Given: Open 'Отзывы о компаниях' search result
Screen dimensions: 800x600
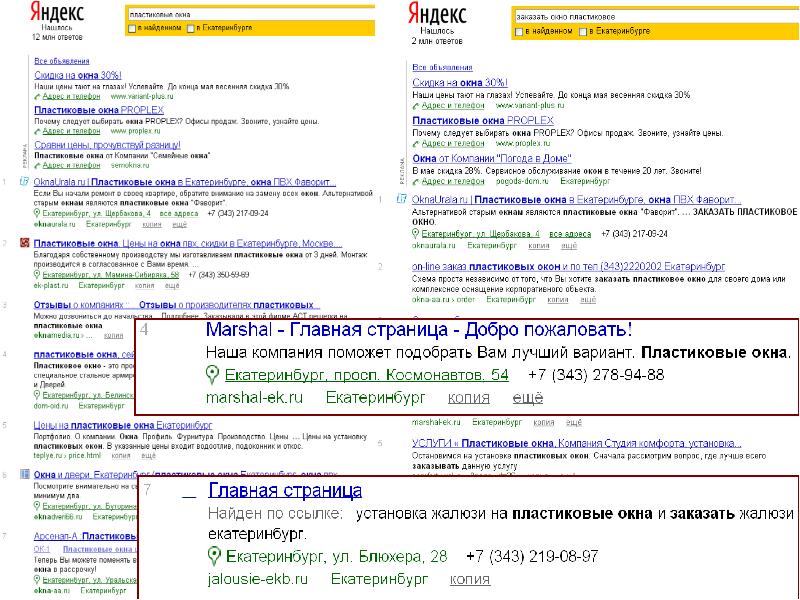Looking at the screenshot, I should click(177, 305).
